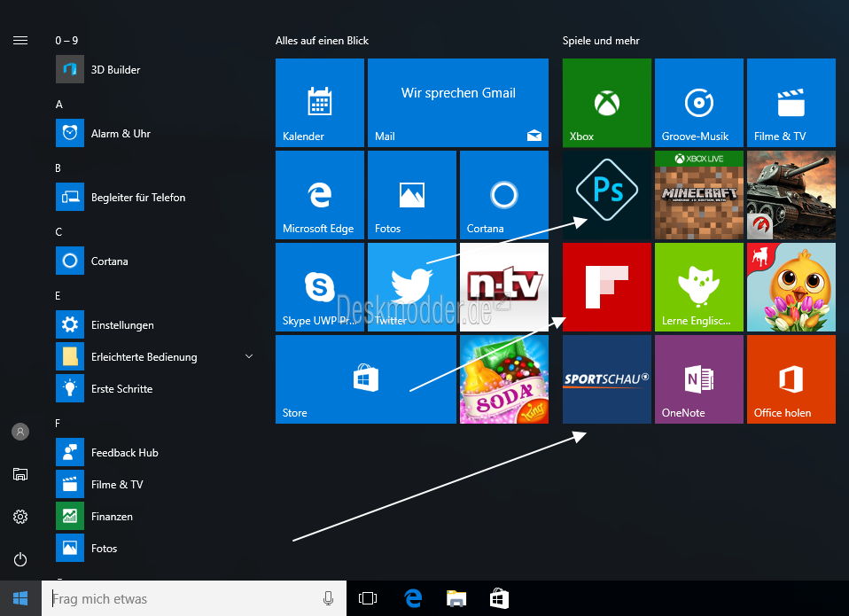Open the Cortana tile

click(x=504, y=195)
